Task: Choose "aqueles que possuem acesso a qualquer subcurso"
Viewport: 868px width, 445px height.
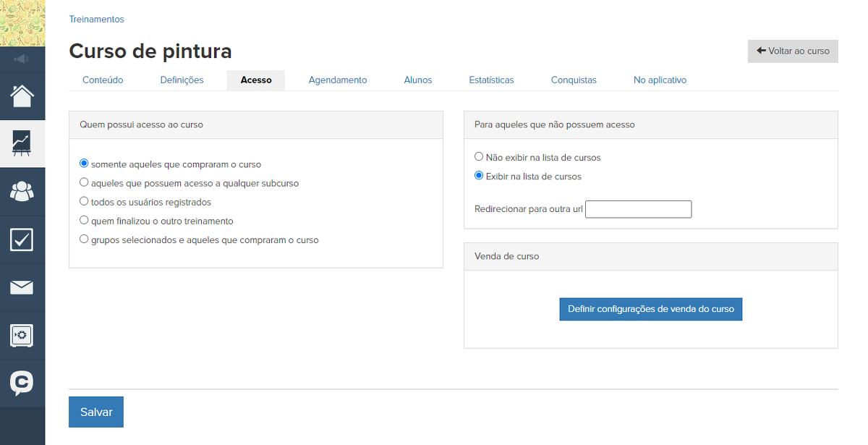Action: pos(84,183)
